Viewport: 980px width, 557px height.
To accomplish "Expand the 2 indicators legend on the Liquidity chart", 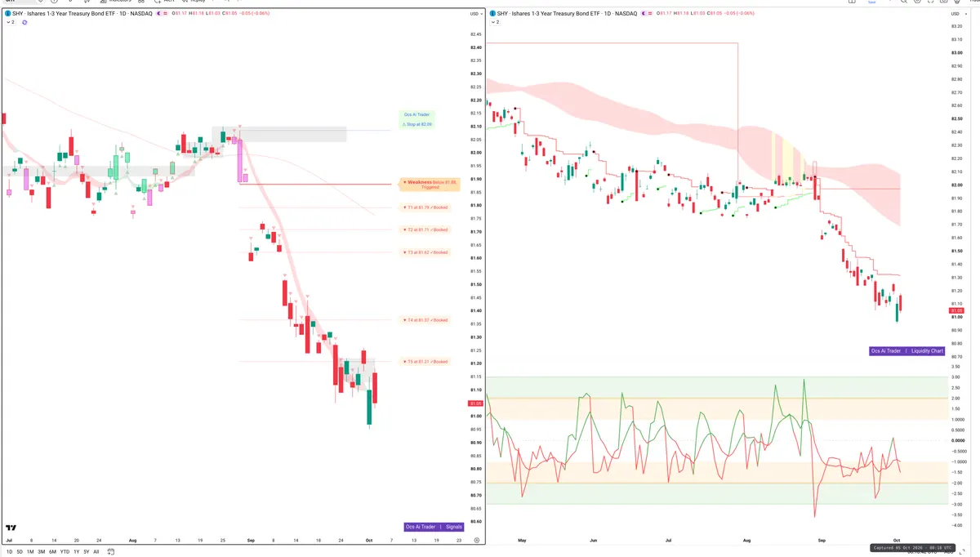I will coord(495,22).
